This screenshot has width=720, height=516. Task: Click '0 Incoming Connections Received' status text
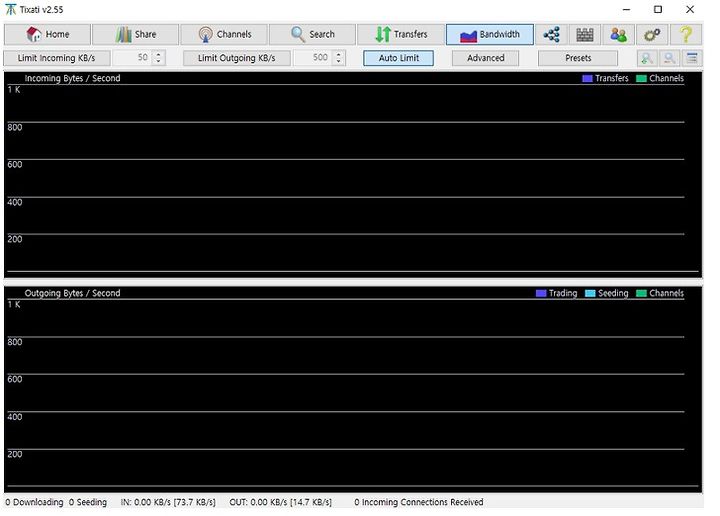pyautogui.click(x=419, y=502)
